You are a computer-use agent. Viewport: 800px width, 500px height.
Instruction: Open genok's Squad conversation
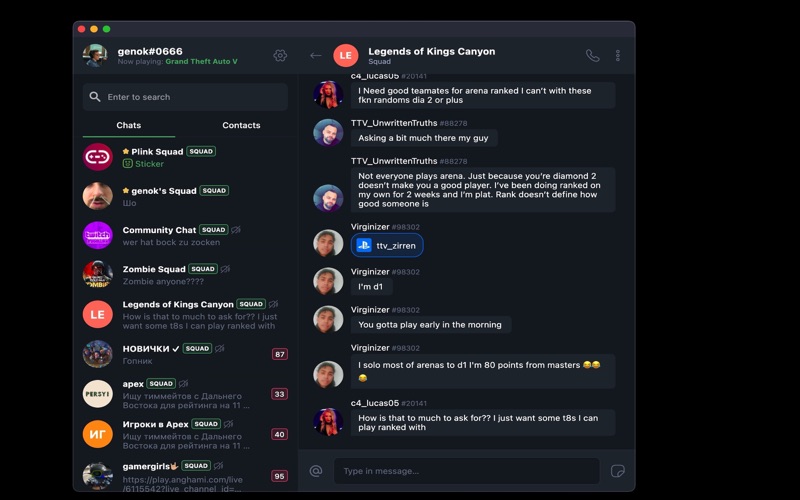(x=185, y=196)
